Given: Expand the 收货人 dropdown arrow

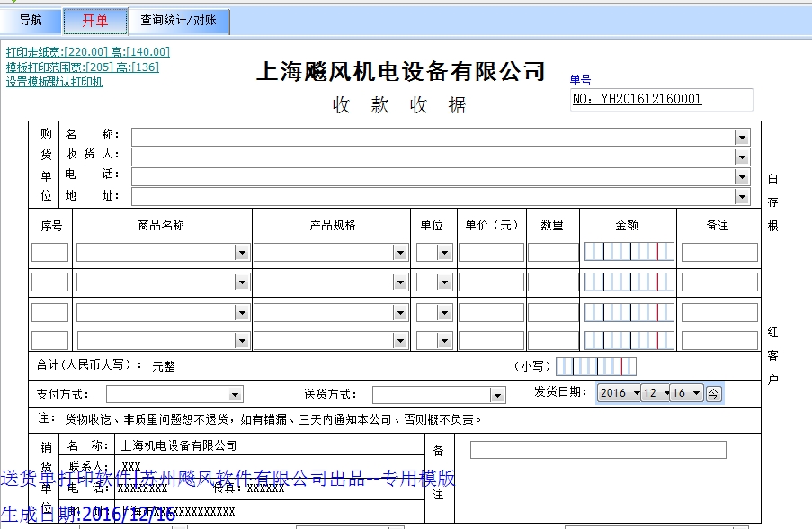Looking at the screenshot, I should coord(742,157).
